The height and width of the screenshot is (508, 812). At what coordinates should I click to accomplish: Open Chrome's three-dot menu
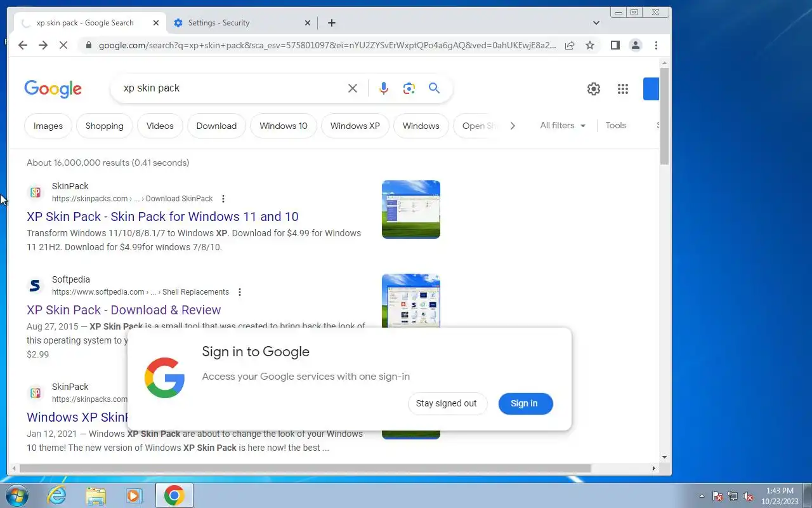point(656,45)
